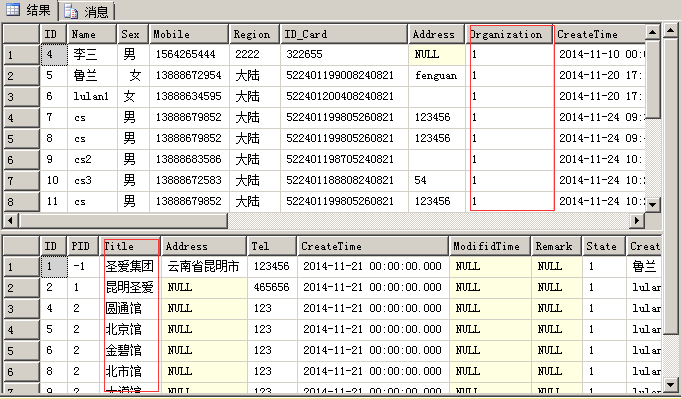681x399 pixels.
Task: Click top grid scroll-down arrow
Action: (653, 204)
